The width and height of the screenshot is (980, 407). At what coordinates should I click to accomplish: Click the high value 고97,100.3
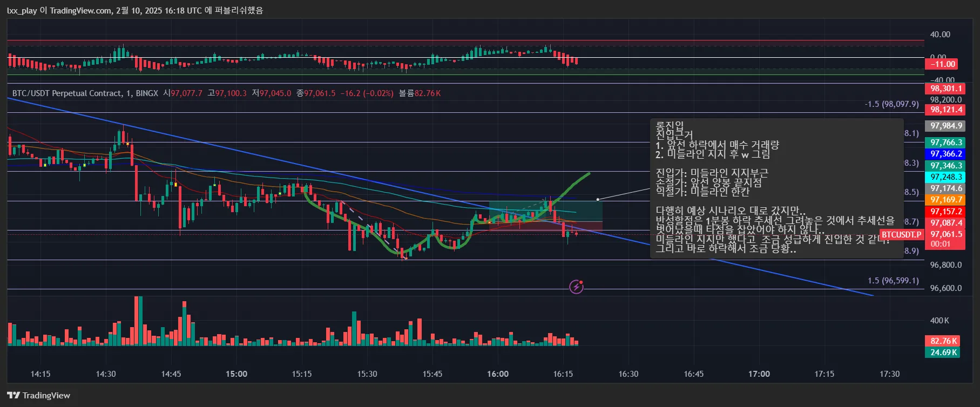tap(227, 93)
